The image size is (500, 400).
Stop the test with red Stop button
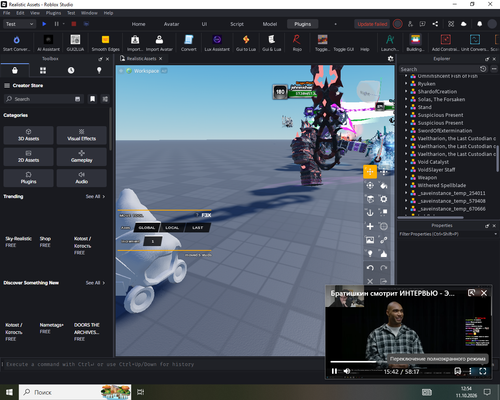pyautogui.click(x=74, y=24)
